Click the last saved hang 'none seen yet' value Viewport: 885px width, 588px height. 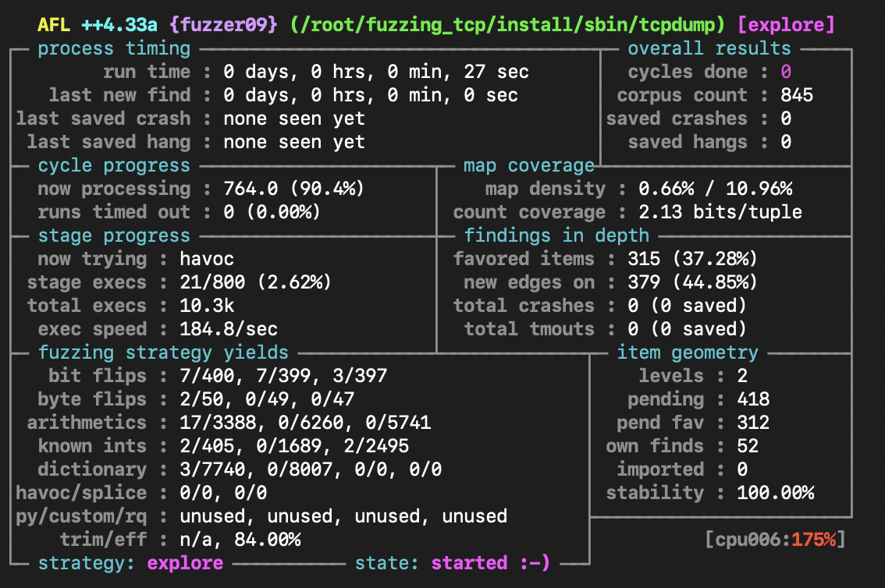click(x=294, y=142)
